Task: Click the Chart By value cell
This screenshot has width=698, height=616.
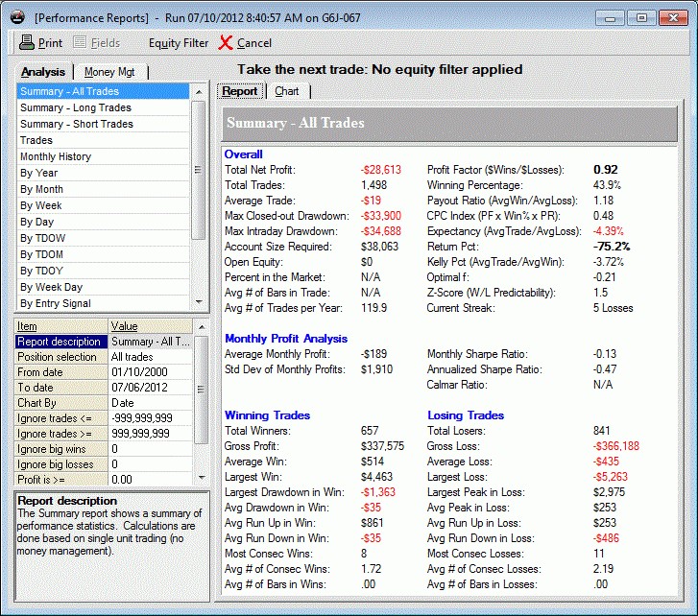Action: click(x=150, y=403)
